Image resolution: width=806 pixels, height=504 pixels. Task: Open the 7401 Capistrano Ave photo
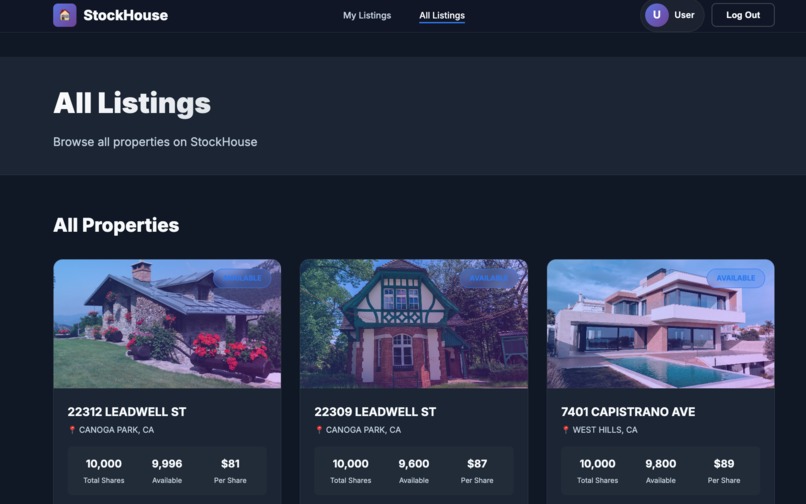(661, 323)
